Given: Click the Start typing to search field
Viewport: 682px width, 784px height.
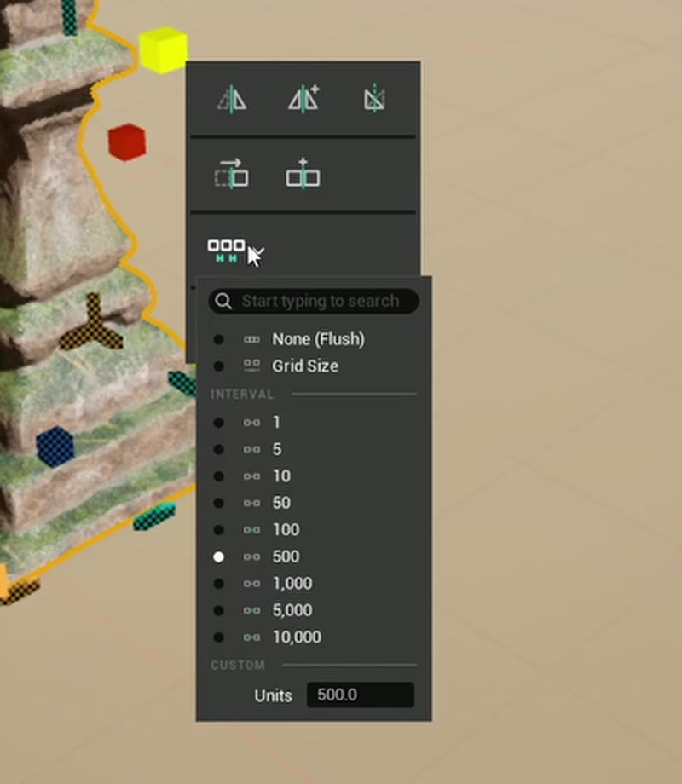Looking at the screenshot, I should 314,301.
